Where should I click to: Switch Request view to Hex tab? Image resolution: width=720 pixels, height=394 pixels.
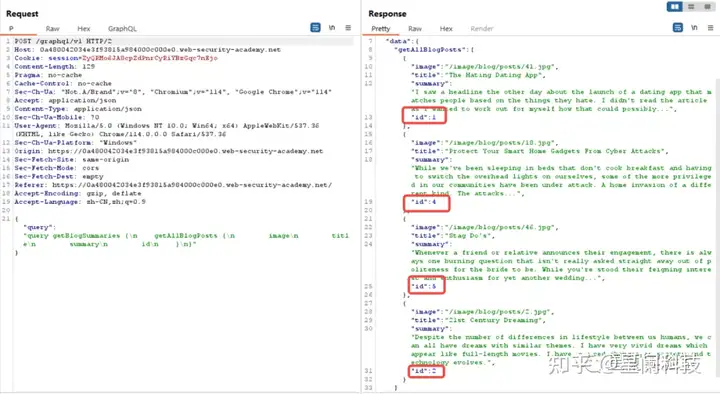coord(84,28)
